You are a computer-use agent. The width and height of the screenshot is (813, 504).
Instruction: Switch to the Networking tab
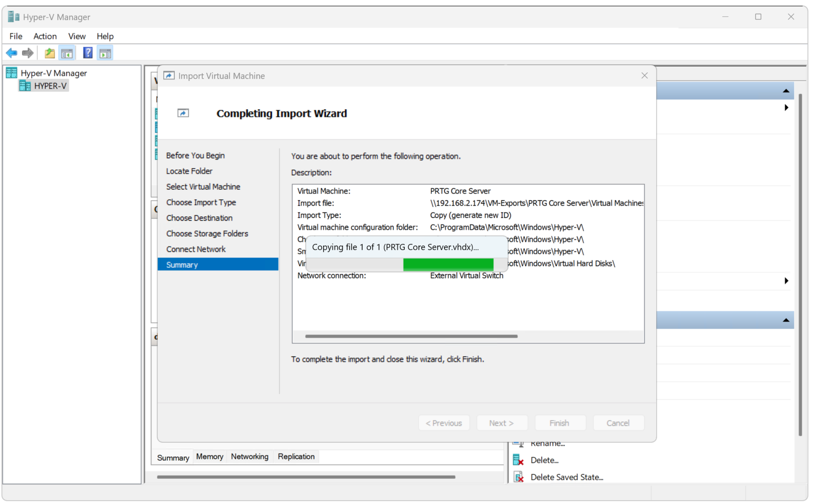click(250, 456)
